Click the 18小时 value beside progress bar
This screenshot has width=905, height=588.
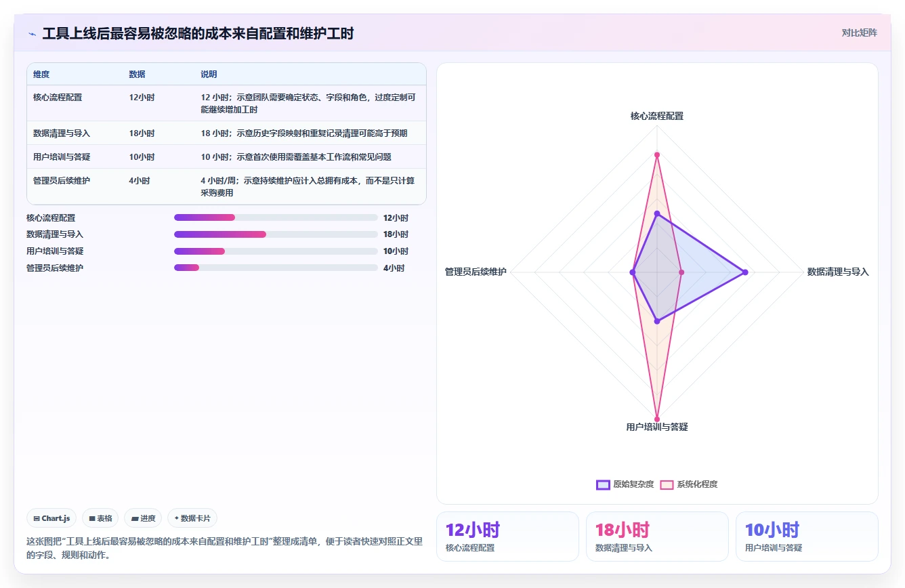click(x=396, y=234)
